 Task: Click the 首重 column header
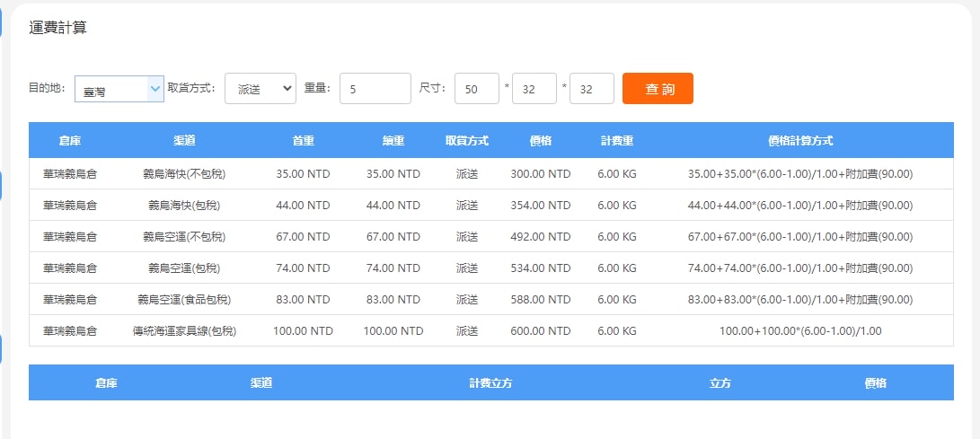tap(303, 141)
